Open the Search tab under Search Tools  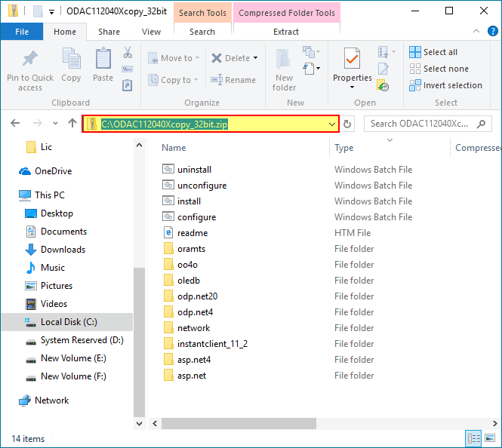(x=202, y=32)
